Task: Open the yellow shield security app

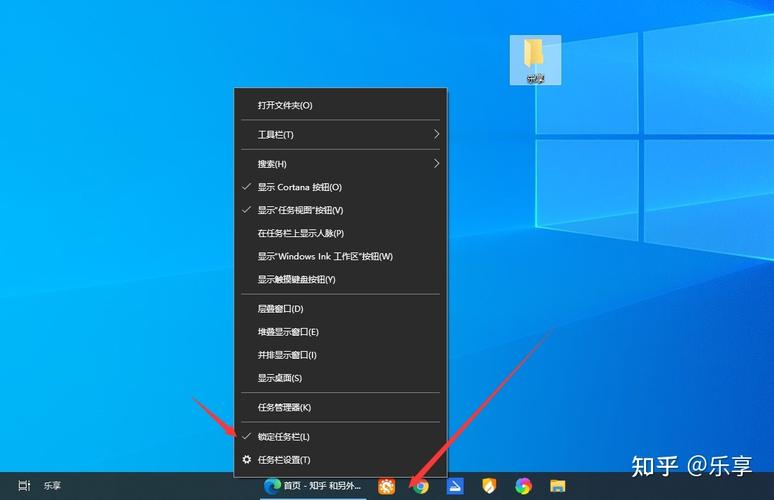Action: [x=489, y=487]
